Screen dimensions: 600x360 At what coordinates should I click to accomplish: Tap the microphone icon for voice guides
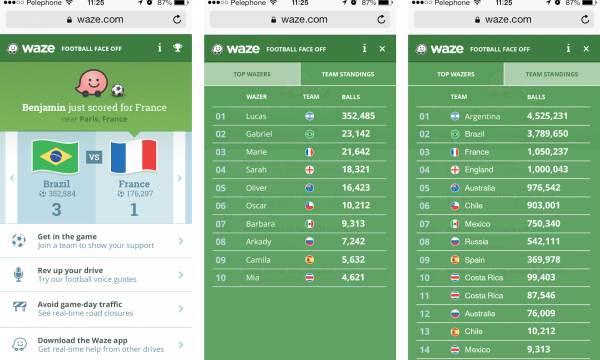tap(18, 275)
